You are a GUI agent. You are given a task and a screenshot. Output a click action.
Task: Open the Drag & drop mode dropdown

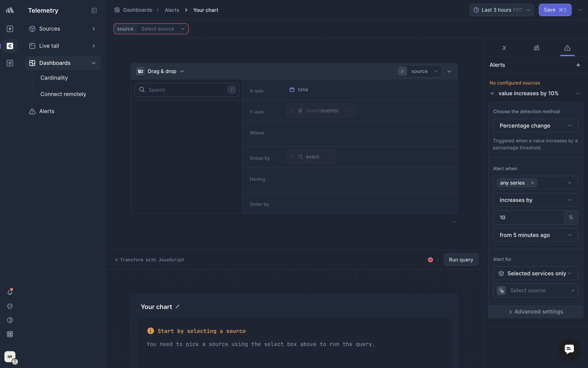tap(162, 71)
